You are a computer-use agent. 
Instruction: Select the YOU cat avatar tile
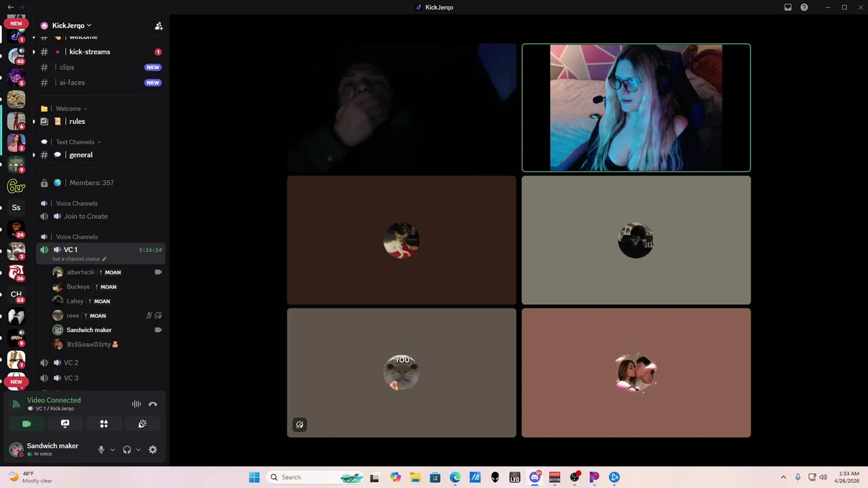401,373
